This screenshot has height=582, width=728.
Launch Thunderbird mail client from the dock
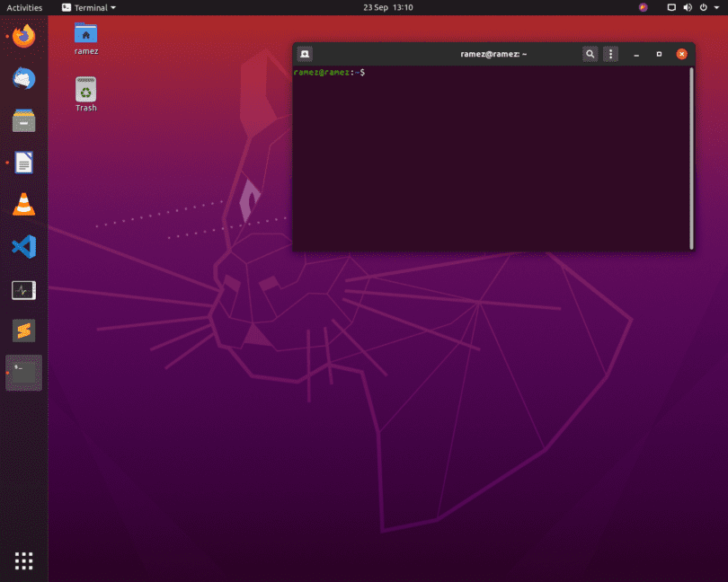tap(23, 78)
